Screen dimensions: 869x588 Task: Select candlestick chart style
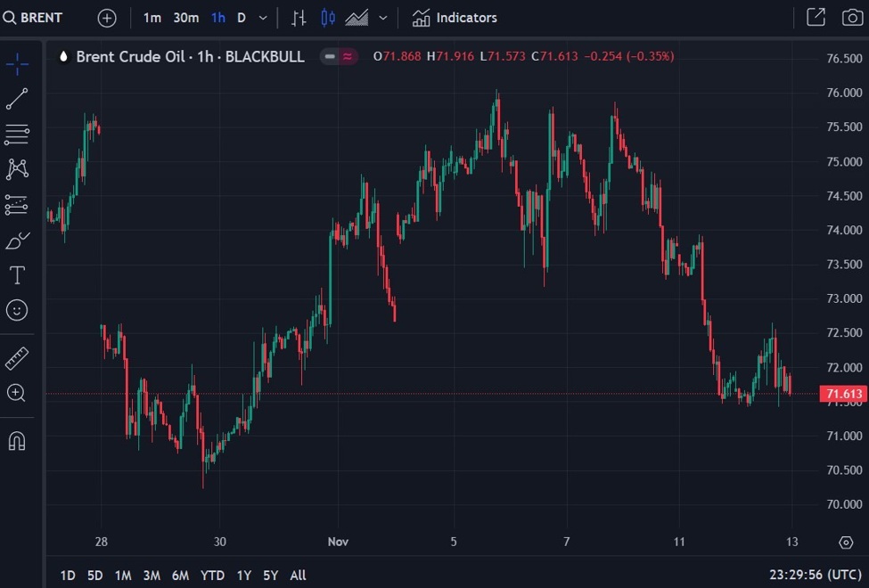click(x=328, y=18)
